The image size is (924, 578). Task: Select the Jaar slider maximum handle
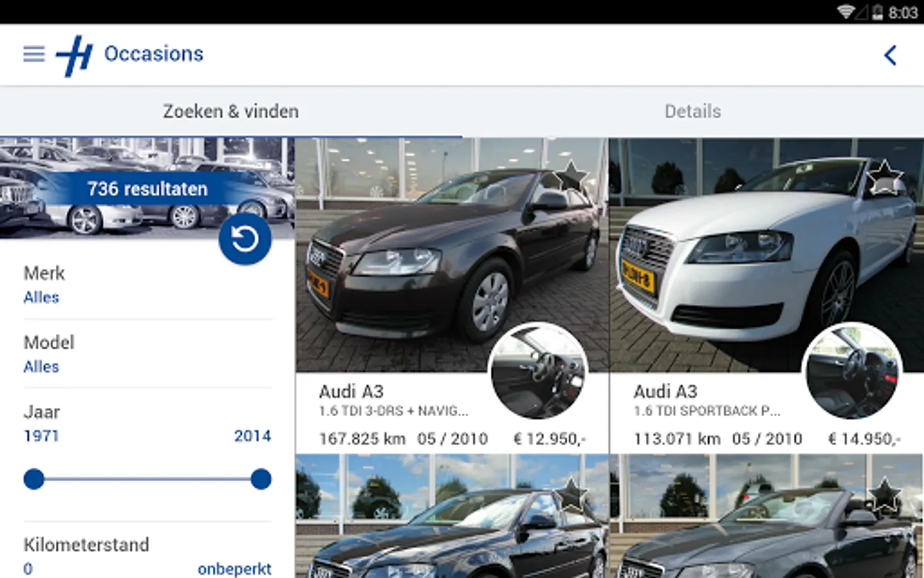[x=261, y=479]
